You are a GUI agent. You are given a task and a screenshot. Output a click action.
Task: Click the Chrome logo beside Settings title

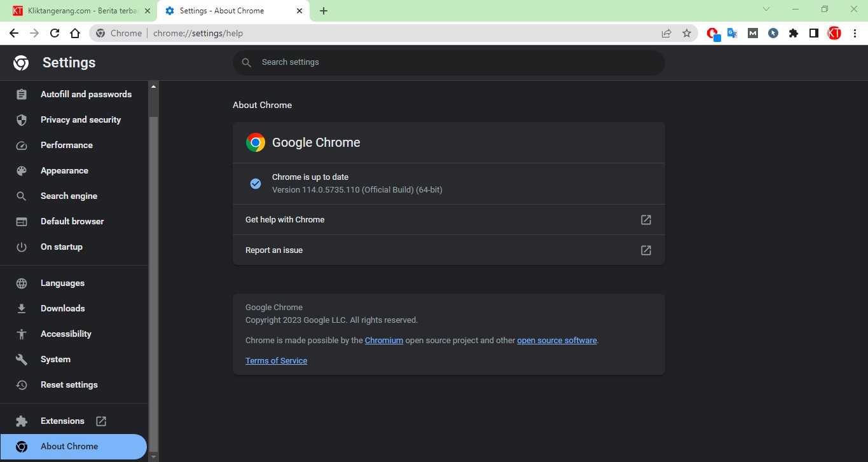21,62
